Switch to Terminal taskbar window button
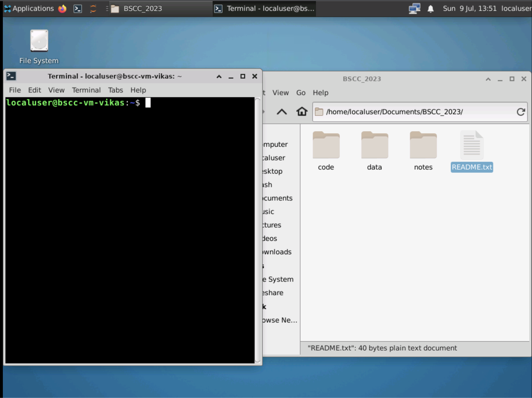Image resolution: width=532 pixels, height=398 pixels. click(264, 9)
